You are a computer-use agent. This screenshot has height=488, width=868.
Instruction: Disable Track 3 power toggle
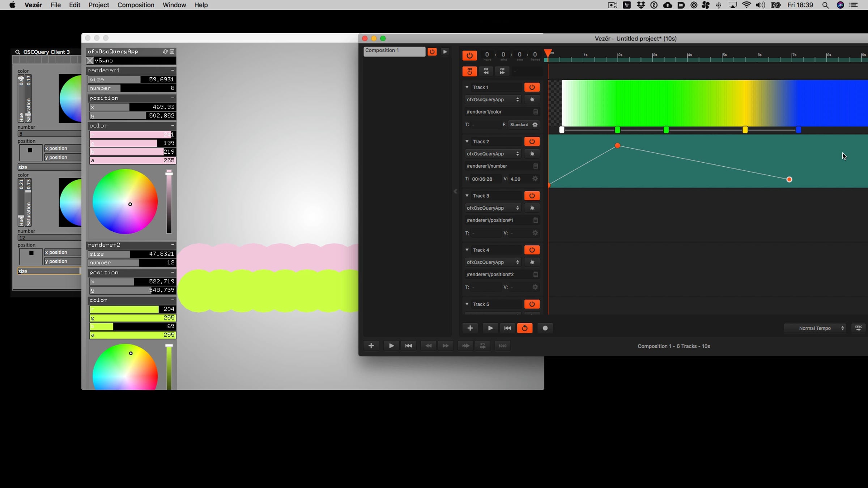[x=532, y=196]
